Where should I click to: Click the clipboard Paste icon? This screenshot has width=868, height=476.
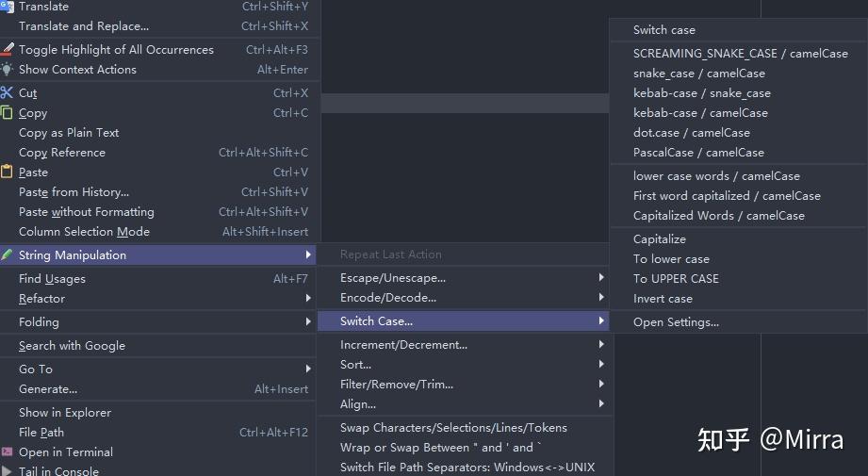7,172
